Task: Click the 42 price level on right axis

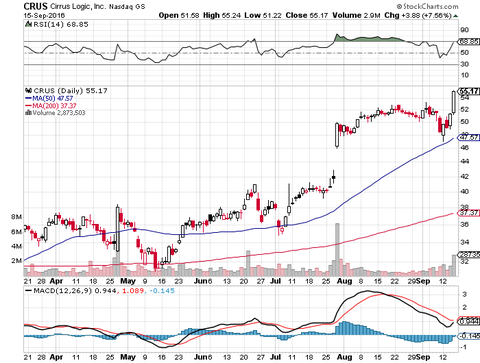Action: coord(465,176)
